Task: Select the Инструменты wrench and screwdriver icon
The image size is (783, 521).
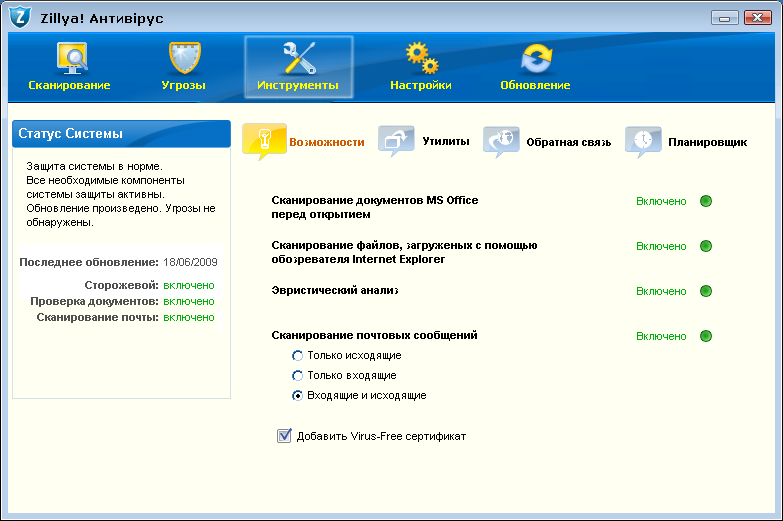Action: (x=299, y=58)
